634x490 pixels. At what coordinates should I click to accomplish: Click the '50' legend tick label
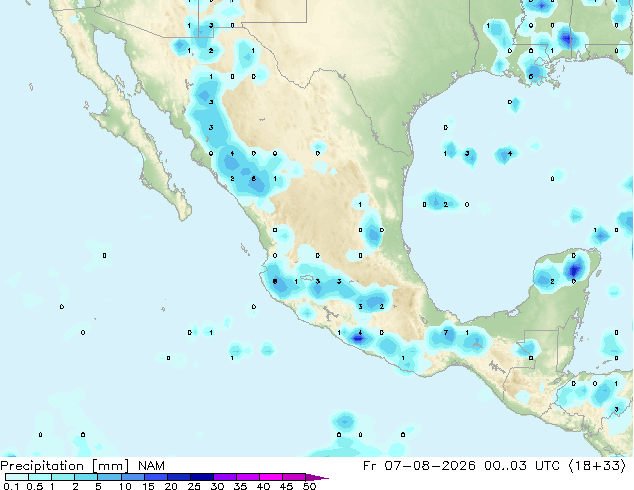coord(309,486)
